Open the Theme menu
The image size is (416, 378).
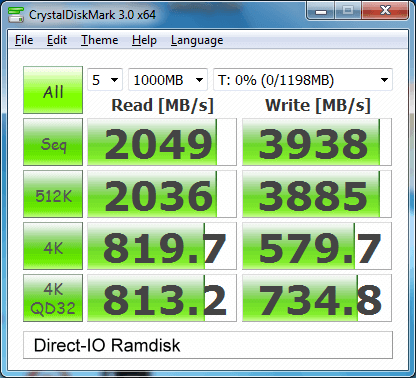pyautogui.click(x=100, y=40)
